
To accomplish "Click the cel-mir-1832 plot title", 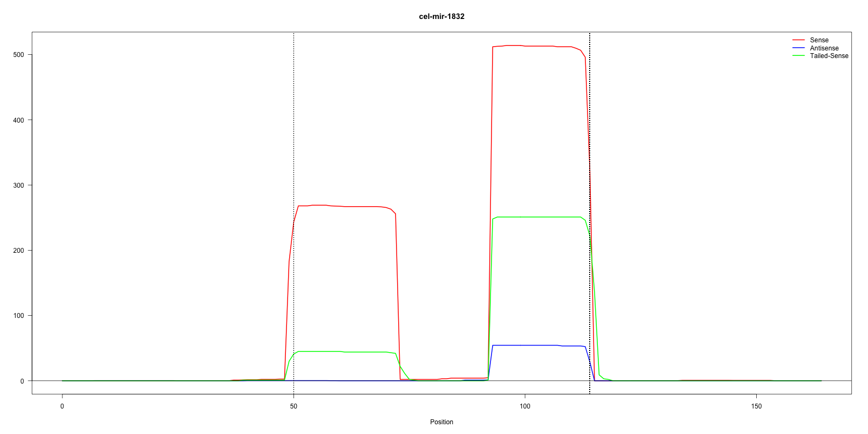I will 442,16.
